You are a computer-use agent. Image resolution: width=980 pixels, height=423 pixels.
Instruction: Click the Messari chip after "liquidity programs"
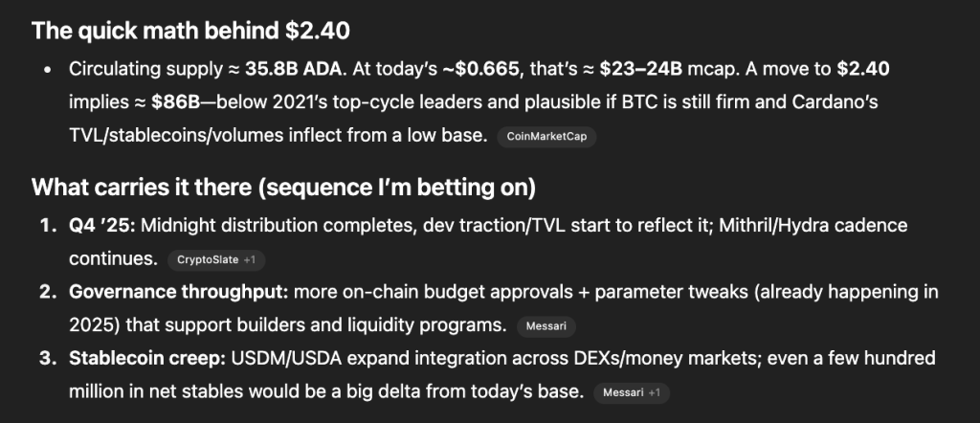[x=546, y=326]
